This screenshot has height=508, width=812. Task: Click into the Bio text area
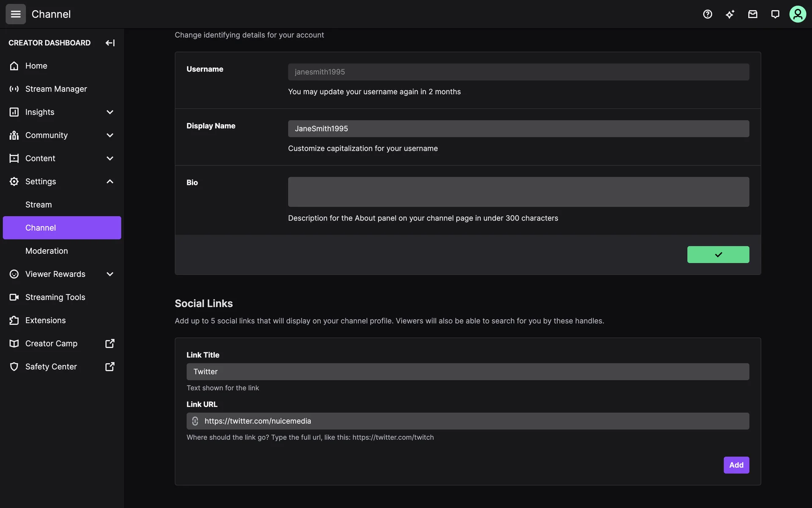[518, 192]
